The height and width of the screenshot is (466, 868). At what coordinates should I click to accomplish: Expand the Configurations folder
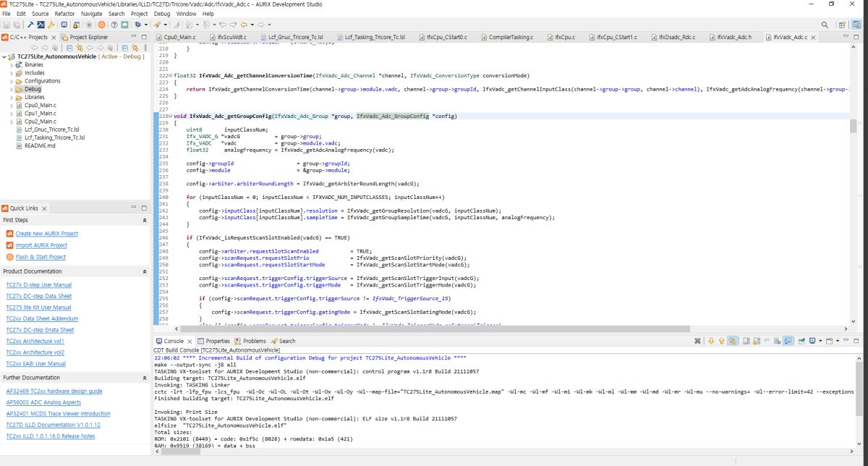[12, 81]
